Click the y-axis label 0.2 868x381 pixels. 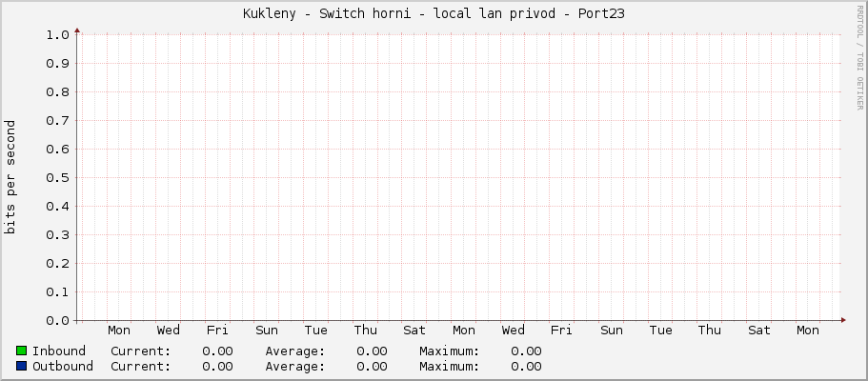[57, 264]
